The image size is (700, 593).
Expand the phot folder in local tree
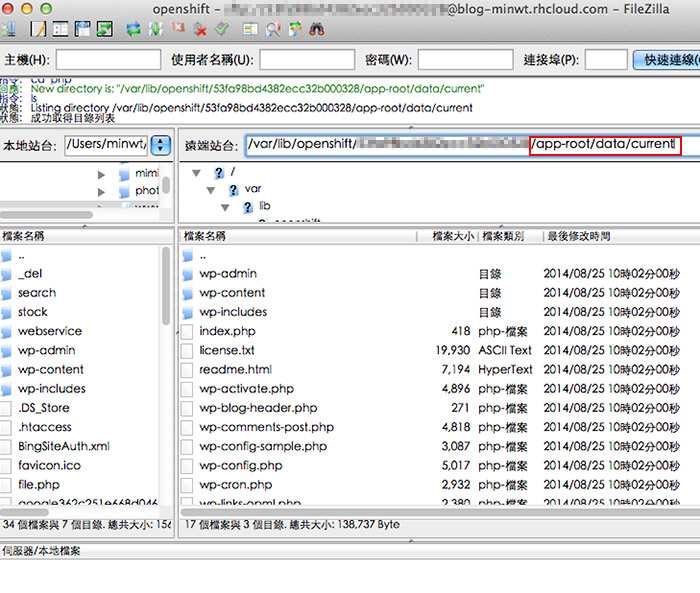tap(101, 192)
